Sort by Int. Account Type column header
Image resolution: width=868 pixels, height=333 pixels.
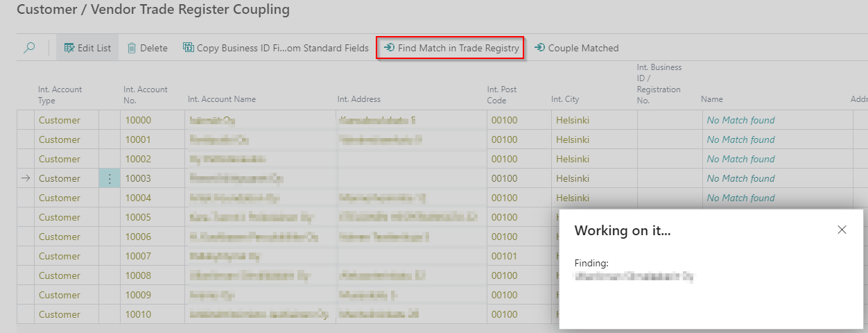point(60,94)
